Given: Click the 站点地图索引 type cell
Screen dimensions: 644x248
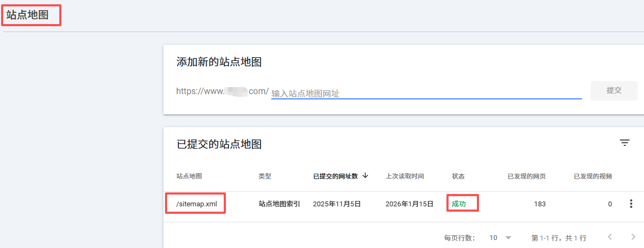Looking at the screenshot, I should pyautogui.click(x=279, y=204).
